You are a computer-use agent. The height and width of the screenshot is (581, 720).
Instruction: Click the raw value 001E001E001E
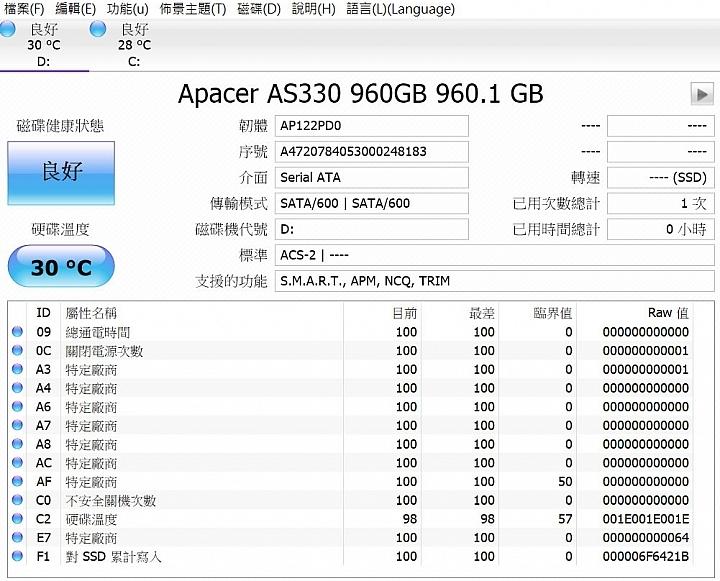(x=646, y=519)
